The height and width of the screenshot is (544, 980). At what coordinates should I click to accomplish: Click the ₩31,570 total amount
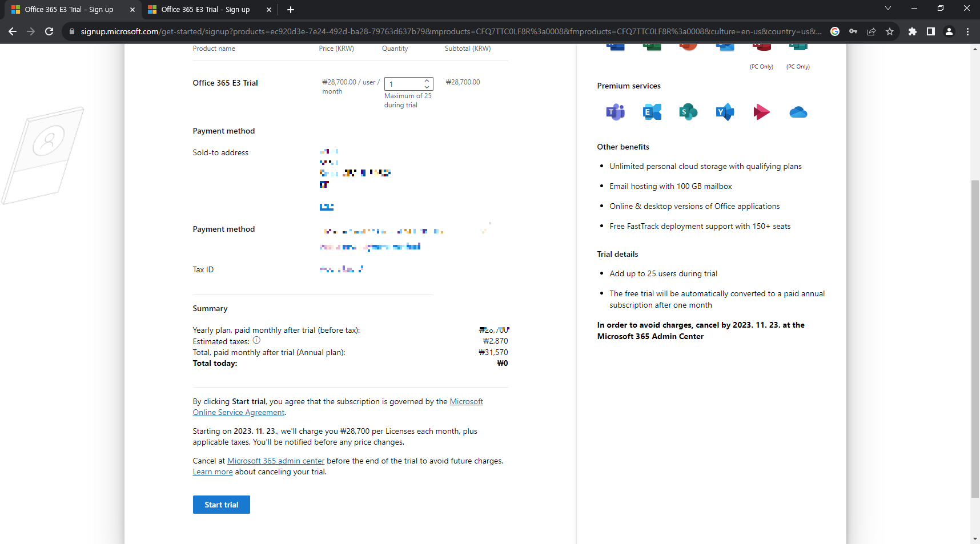click(x=493, y=352)
